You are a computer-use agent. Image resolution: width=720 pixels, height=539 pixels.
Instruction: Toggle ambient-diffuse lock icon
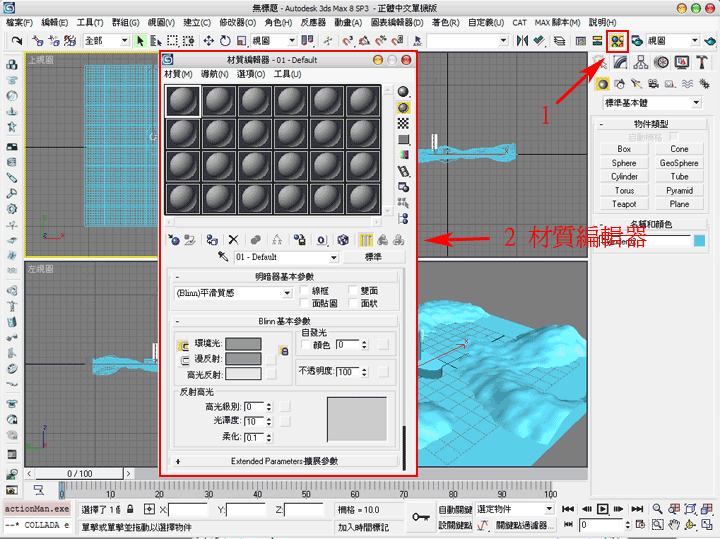click(x=284, y=351)
